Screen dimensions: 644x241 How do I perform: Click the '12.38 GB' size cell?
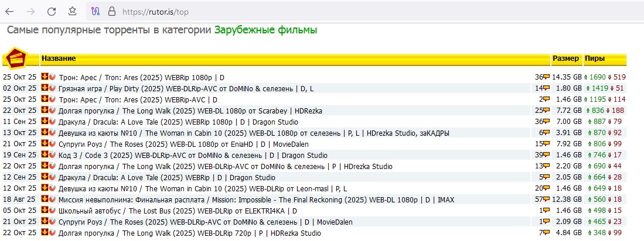click(567, 199)
